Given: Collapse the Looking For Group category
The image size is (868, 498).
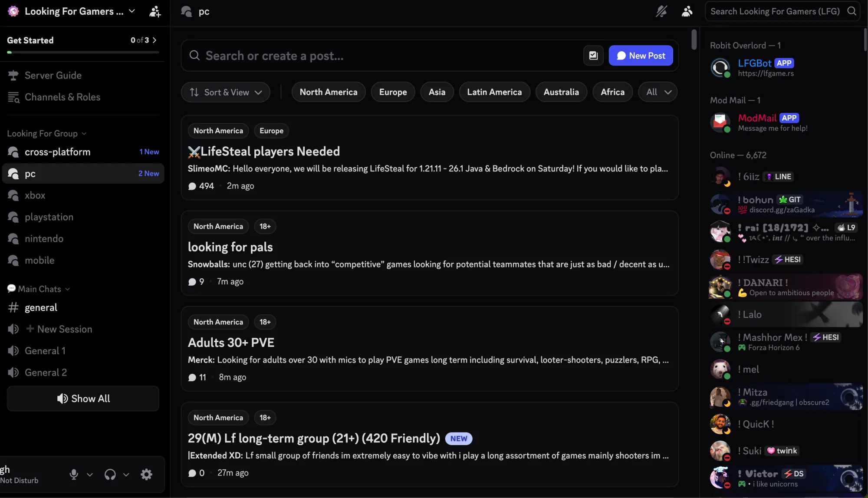Looking at the screenshot, I should [x=46, y=134].
